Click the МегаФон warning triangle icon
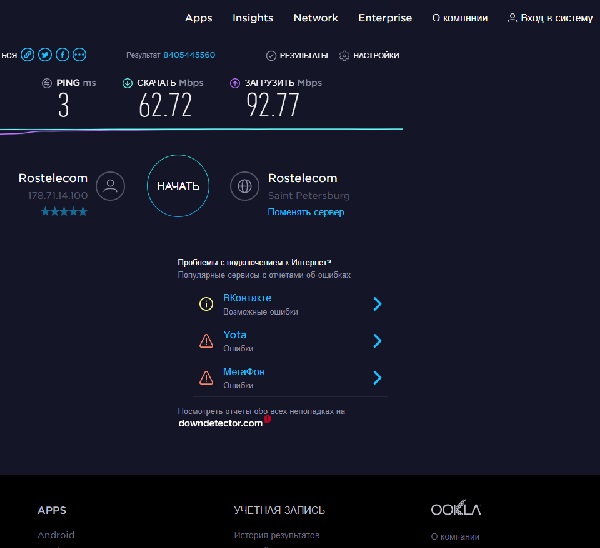Image resolution: width=600 pixels, height=548 pixels. pos(206,378)
